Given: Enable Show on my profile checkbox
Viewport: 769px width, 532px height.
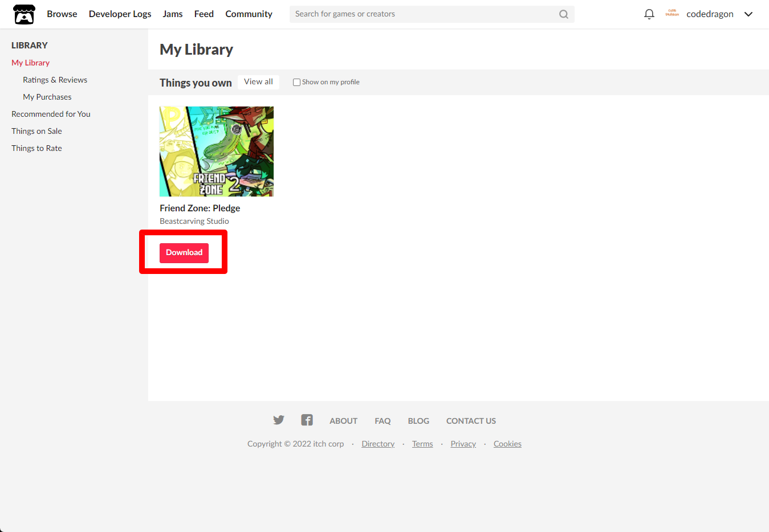Looking at the screenshot, I should [x=296, y=82].
